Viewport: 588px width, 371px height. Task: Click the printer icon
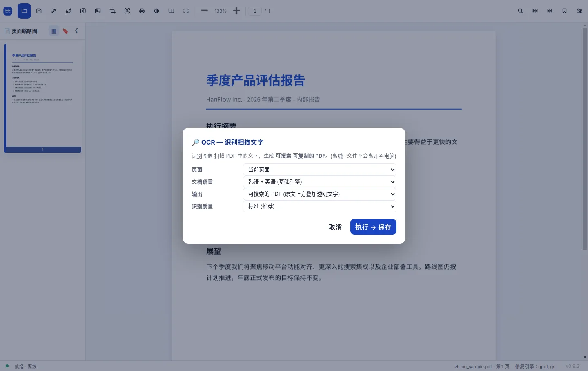[142, 11]
